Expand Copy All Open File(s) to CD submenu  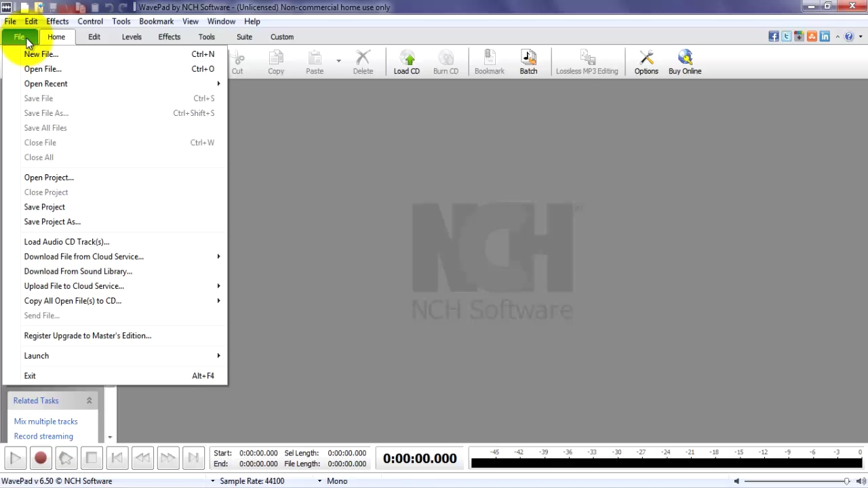tap(122, 301)
